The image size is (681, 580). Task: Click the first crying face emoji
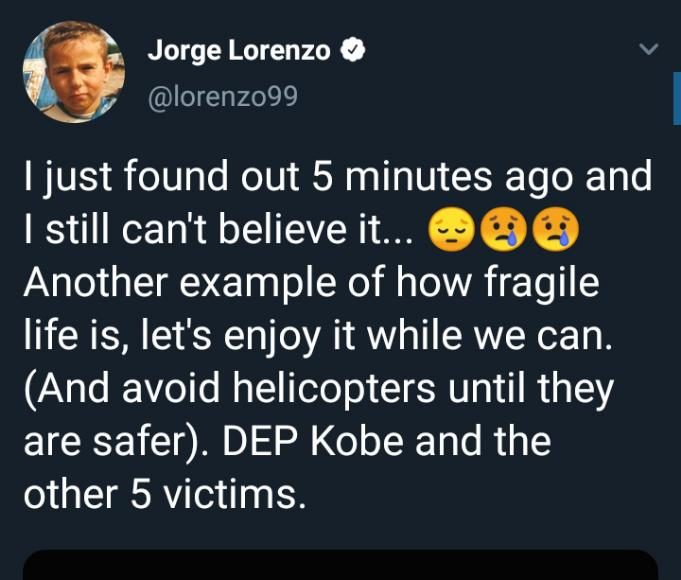tap(503, 233)
